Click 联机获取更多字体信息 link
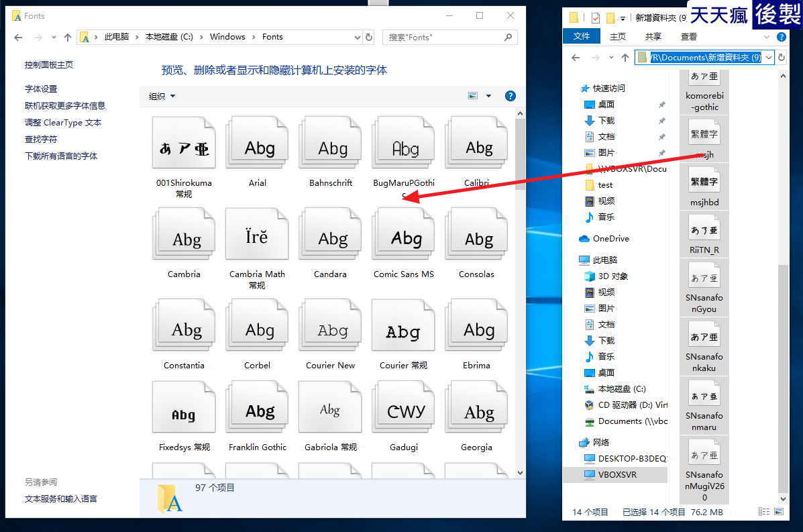This screenshot has height=532, width=803. click(x=65, y=106)
